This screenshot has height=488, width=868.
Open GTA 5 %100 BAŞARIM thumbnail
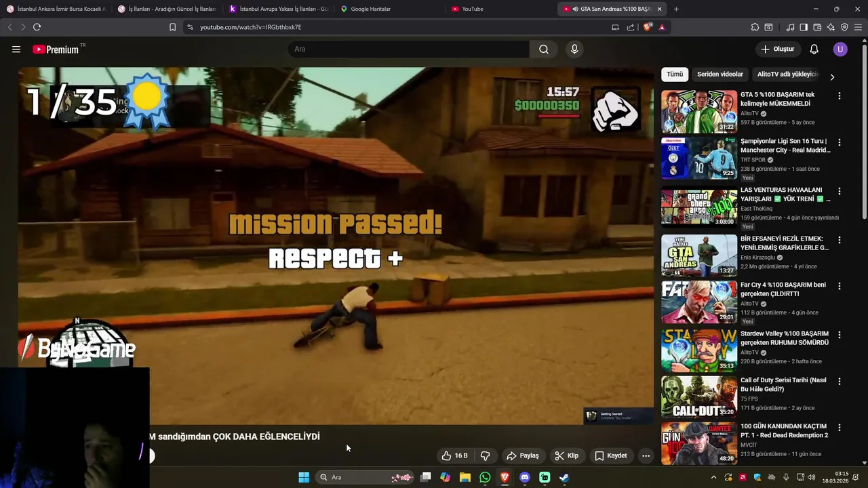coord(699,112)
